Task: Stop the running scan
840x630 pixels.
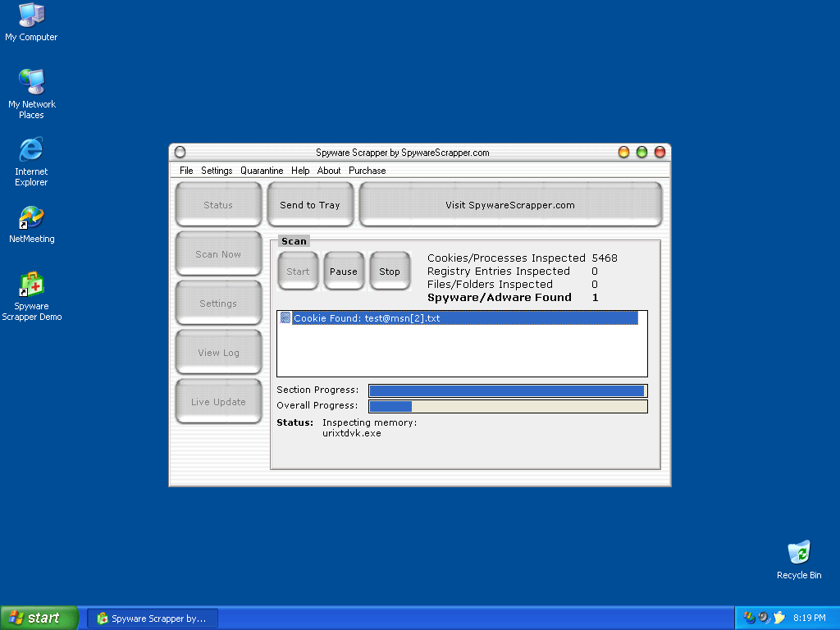Action: tap(390, 272)
